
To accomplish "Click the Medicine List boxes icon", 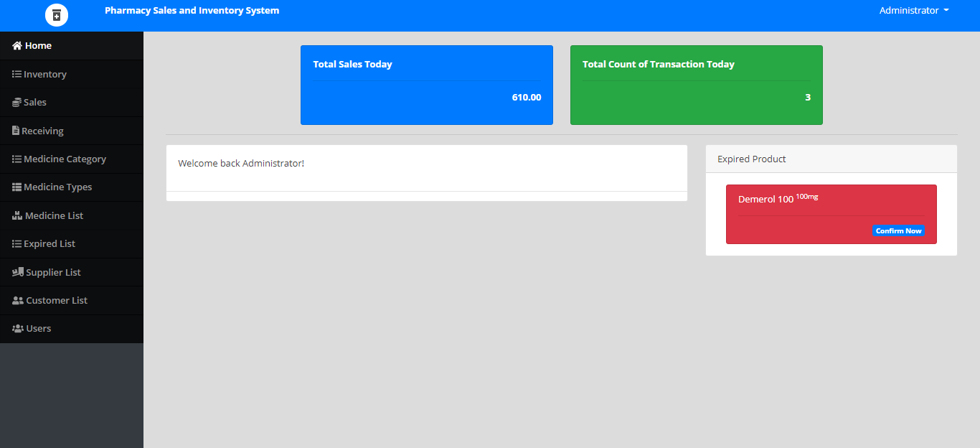I will [x=17, y=216].
